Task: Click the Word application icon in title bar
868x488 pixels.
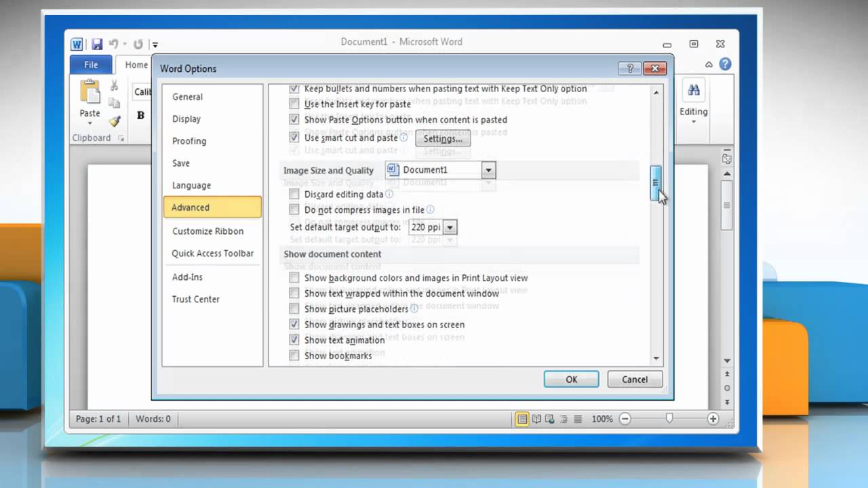Action: (77, 45)
